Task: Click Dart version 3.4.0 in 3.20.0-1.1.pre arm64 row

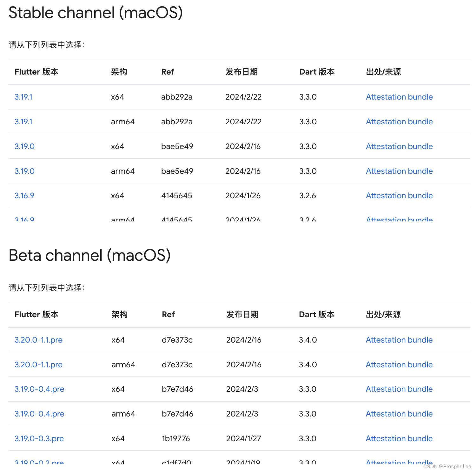Action: tap(308, 365)
